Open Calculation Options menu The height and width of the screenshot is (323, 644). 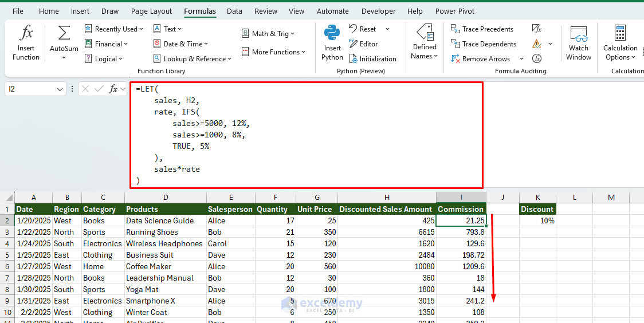point(620,43)
